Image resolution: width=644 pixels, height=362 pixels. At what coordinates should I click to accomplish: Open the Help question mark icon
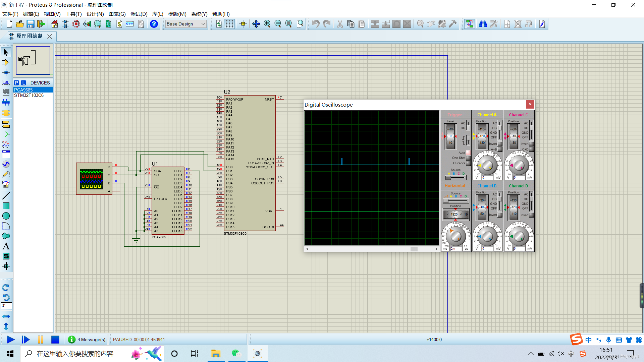(x=154, y=24)
